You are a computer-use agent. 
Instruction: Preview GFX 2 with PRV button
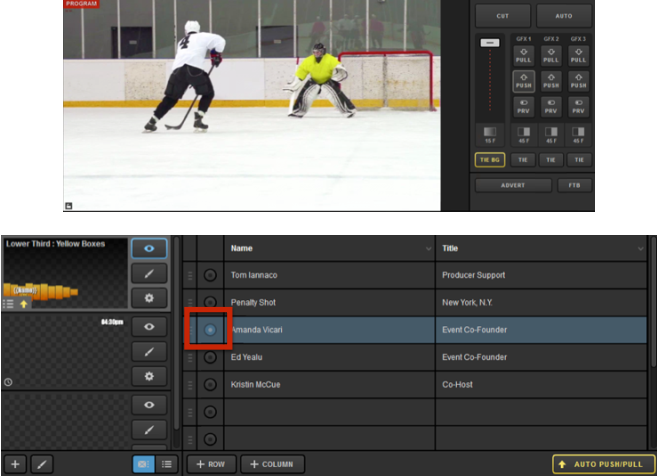[x=551, y=107]
